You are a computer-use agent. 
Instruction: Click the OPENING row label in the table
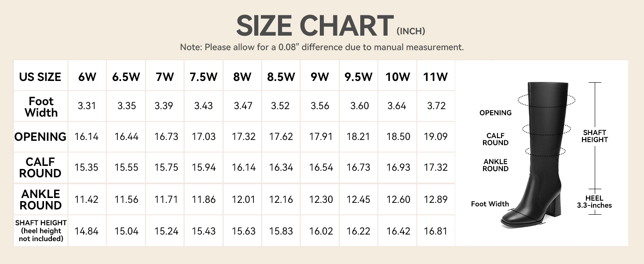(x=40, y=137)
